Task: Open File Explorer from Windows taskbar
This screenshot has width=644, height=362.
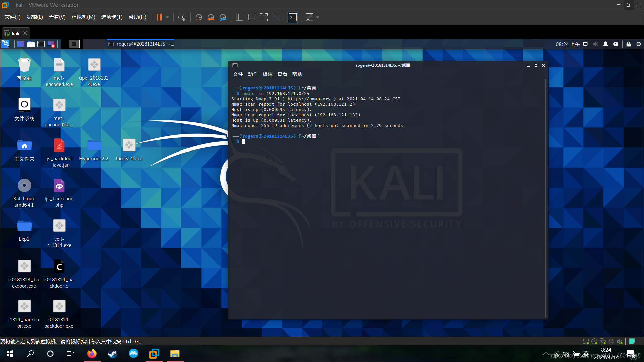Action: 175,354
